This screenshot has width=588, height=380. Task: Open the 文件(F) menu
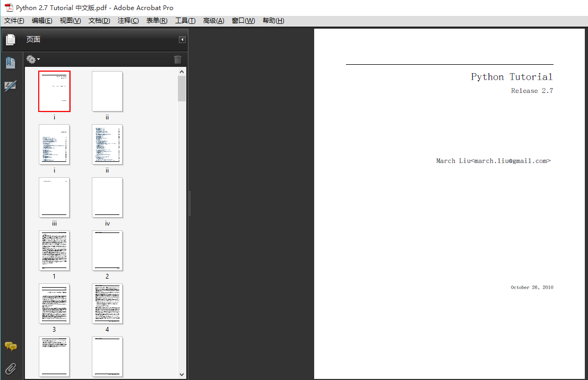coord(14,21)
